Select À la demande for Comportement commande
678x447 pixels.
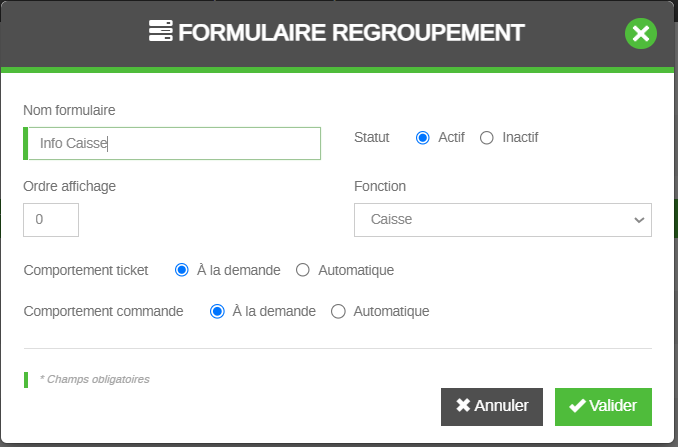click(x=217, y=311)
